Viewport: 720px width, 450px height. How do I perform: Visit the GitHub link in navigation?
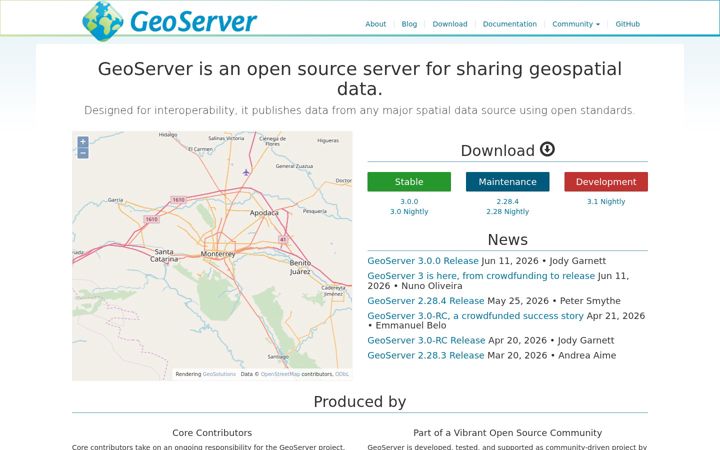pos(627,24)
